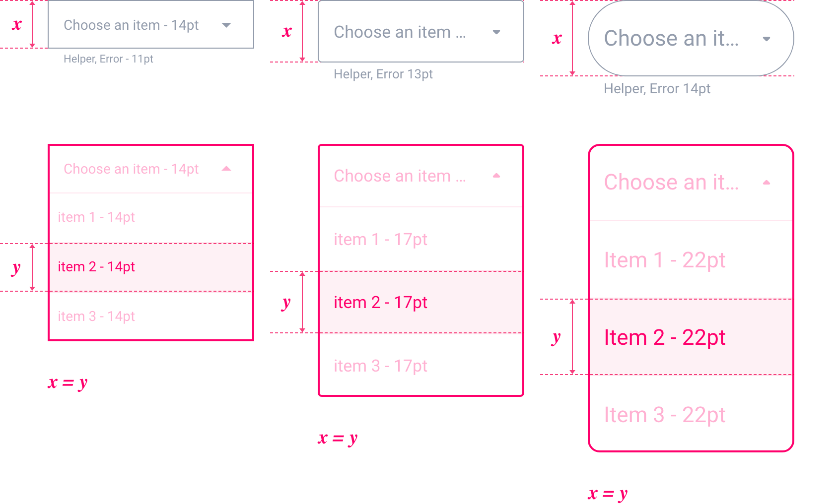The height and width of the screenshot is (504, 840).
Task: Click the down caret beside 14pt field
Action: point(227,25)
